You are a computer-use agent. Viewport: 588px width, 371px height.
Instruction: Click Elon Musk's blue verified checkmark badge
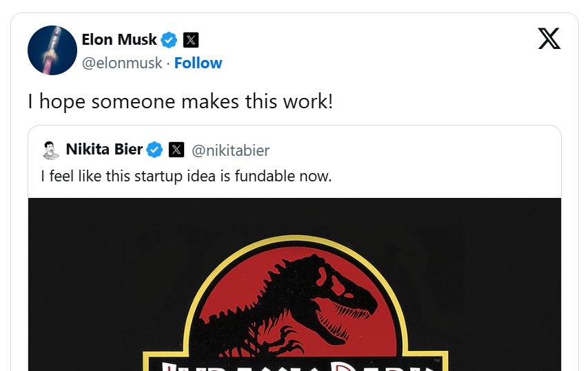point(170,39)
